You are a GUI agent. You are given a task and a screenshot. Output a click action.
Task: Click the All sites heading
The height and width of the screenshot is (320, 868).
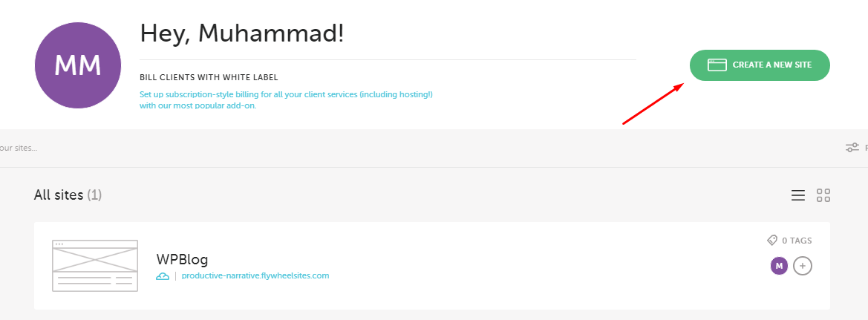68,195
